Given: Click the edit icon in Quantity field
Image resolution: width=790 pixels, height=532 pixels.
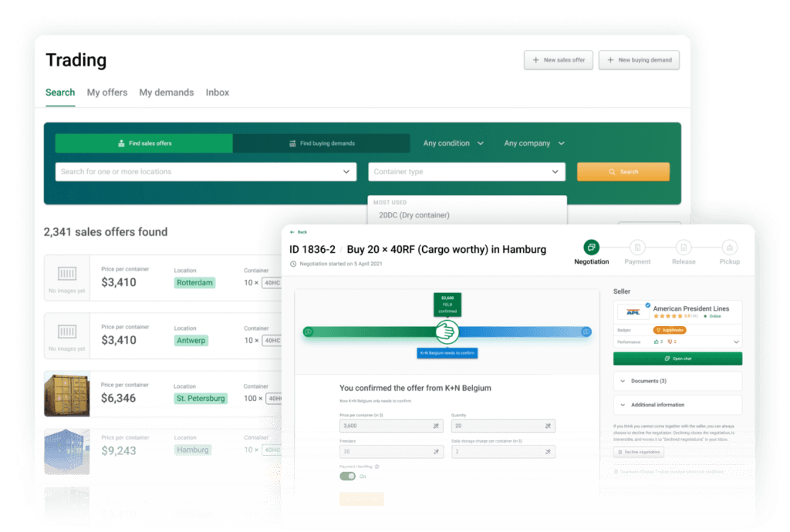Looking at the screenshot, I should [x=548, y=426].
